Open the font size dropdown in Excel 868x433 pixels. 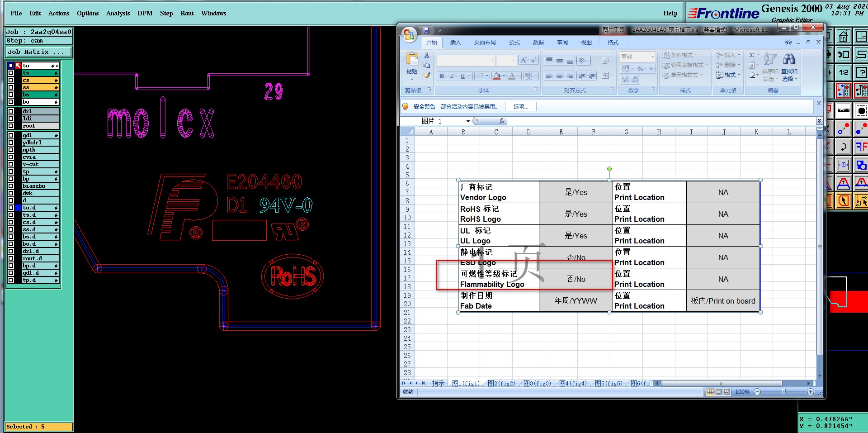coord(514,60)
